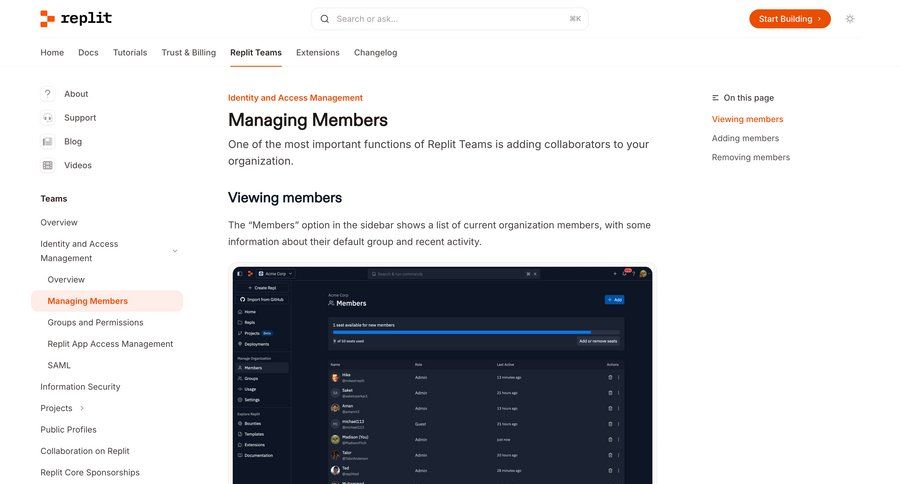The width and height of the screenshot is (900, 484).
Task: Open the Support sidebar link
Action: pos(80,118)
